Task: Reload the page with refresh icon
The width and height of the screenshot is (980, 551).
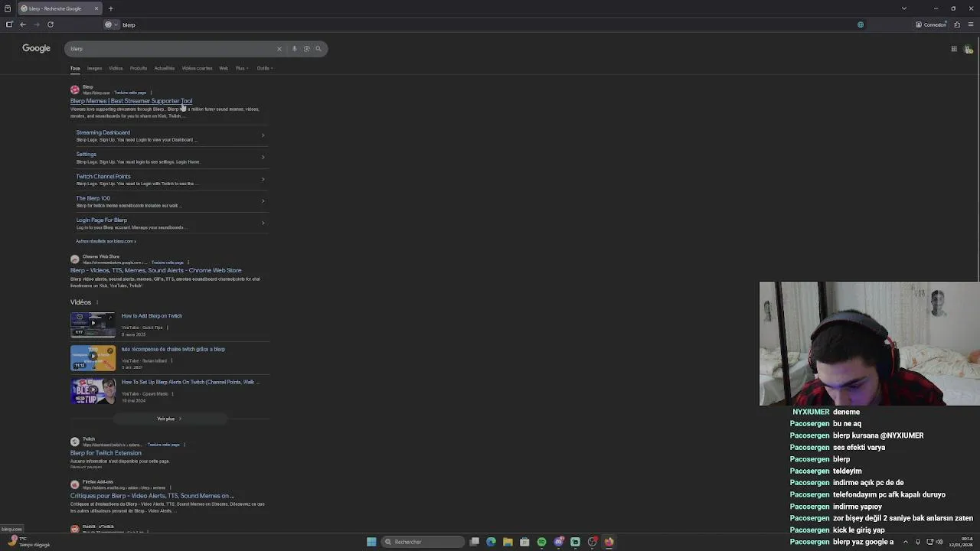Action: 51,24
